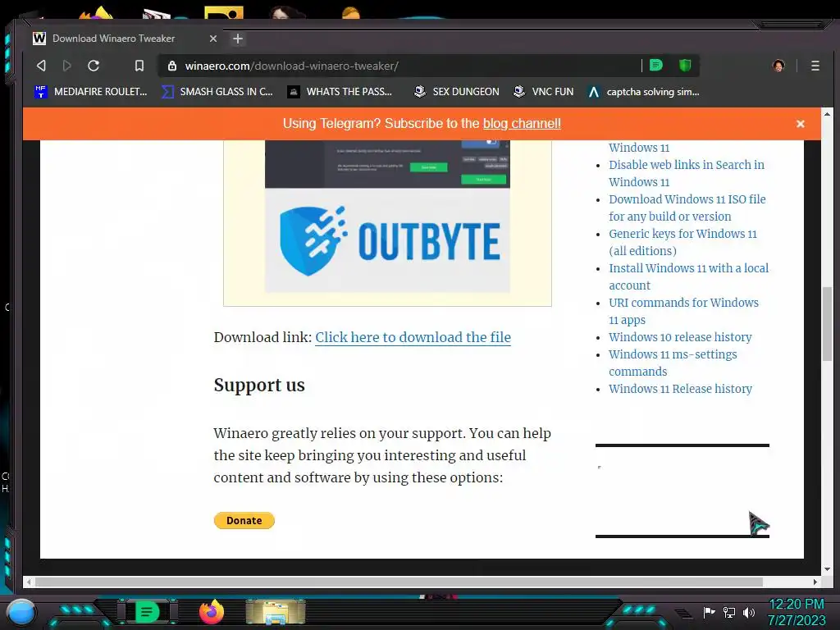Click the horizontal scroll right arrow
The height and width of the screenshot is (630, 840).
click(x=815, y=582)
